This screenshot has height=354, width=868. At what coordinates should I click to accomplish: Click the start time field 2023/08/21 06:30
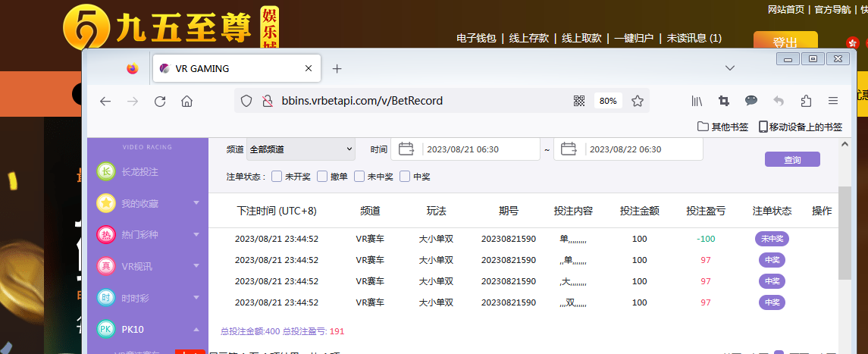click(x=465, y=149)
